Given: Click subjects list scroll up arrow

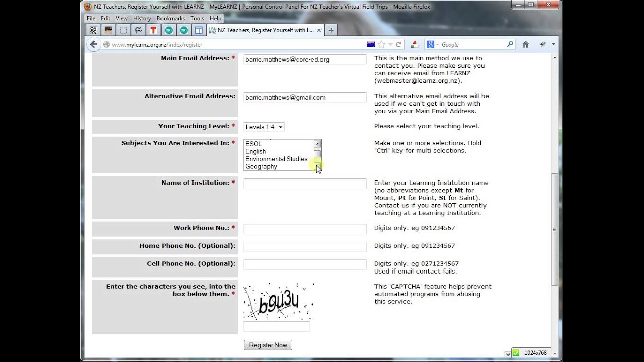Looking at the screenshot, I should tap(317, 144).
